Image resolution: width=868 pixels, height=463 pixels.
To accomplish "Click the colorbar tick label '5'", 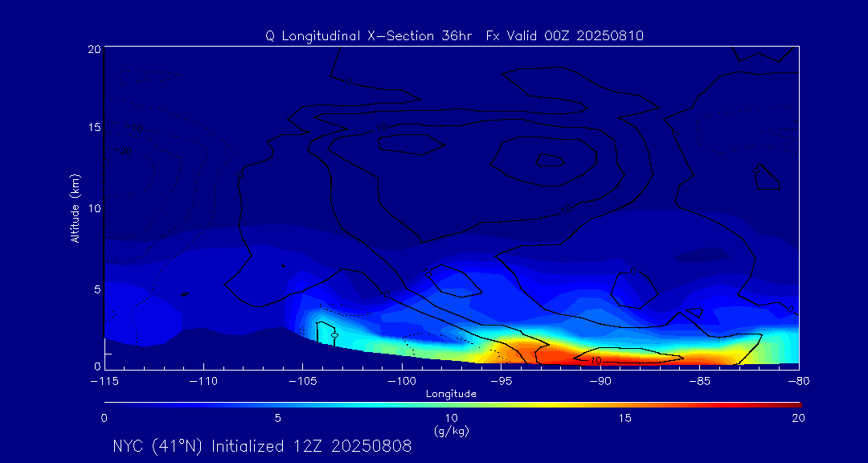I will pyautogui.click(x=277, y=418).
